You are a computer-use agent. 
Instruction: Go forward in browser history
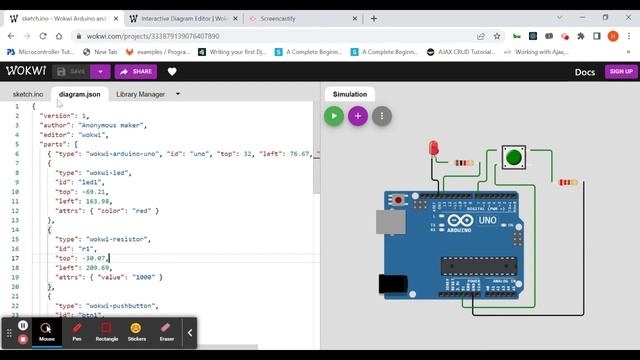27,36
